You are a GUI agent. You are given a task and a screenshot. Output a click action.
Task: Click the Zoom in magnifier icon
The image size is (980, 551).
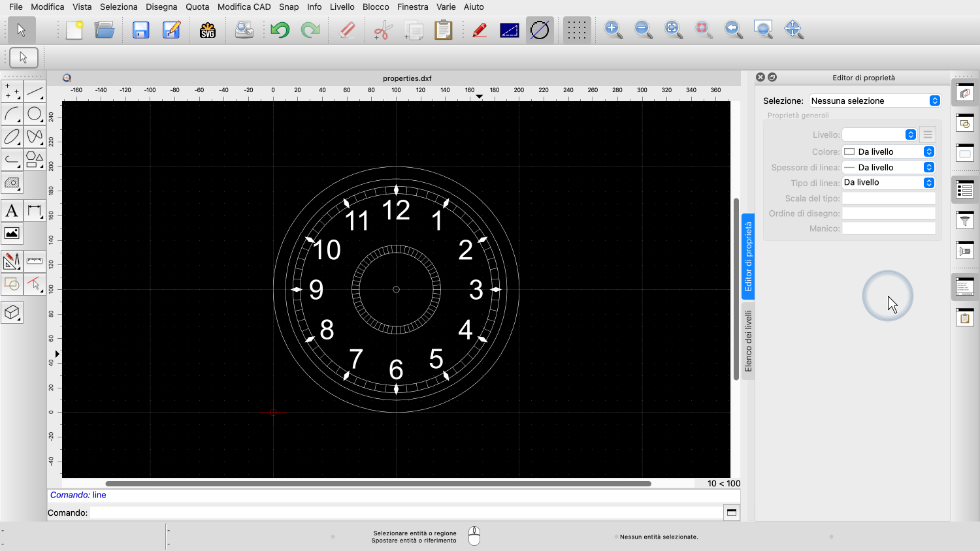613,29
